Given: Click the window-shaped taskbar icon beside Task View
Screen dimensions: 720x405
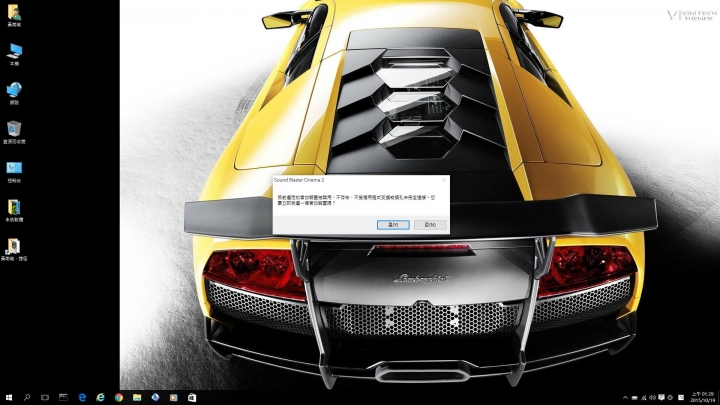Looking at the screenshot, I should 63,397.
